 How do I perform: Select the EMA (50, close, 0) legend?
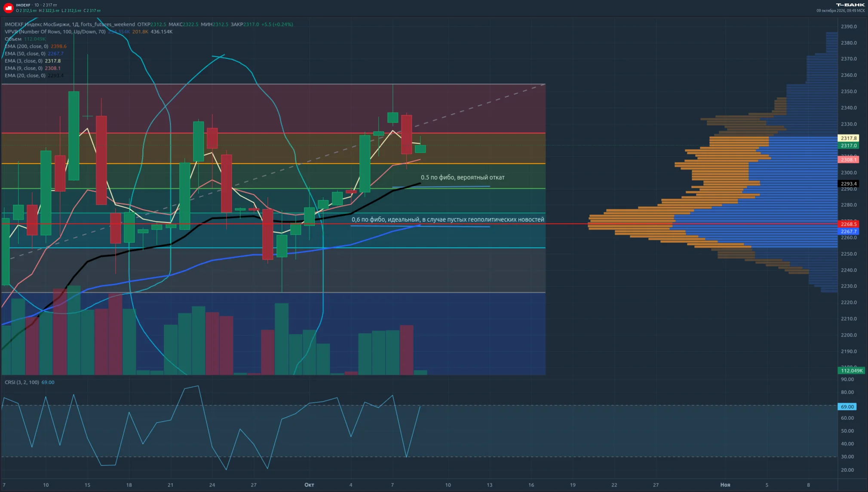click(x=34, y=54)
